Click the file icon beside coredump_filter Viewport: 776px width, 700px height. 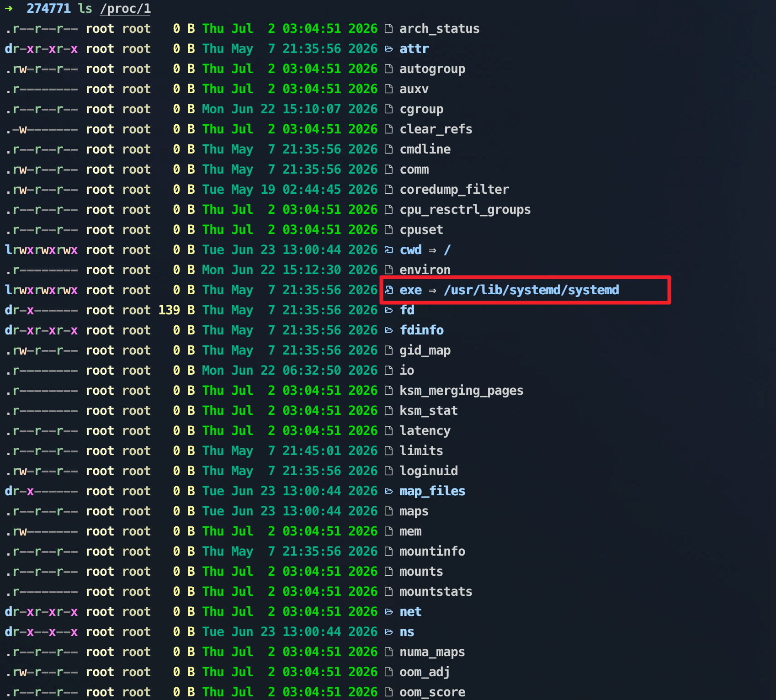point(388,190)
